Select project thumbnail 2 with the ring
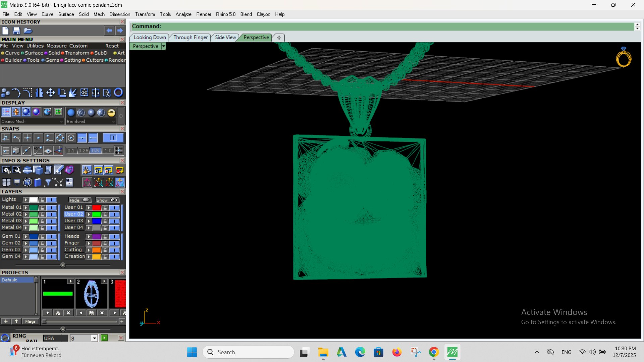The image size is (644, 362). click(91, 294)
